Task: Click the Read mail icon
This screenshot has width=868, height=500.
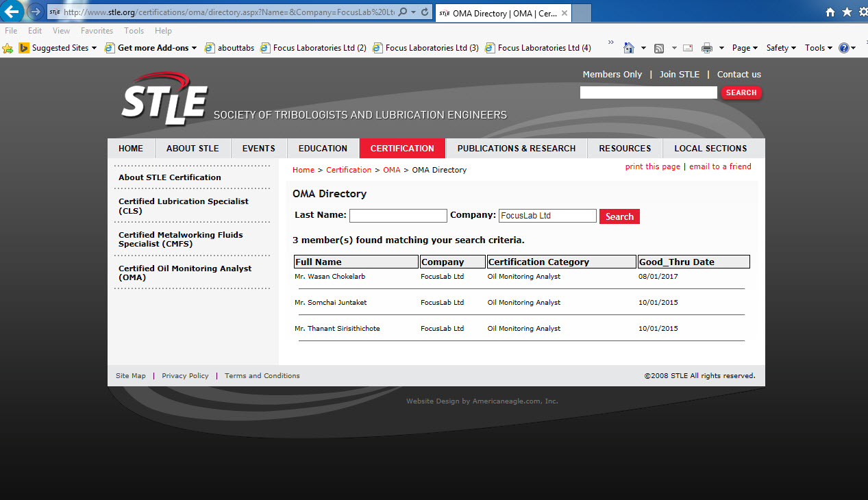Action: (x=688, y=48)
